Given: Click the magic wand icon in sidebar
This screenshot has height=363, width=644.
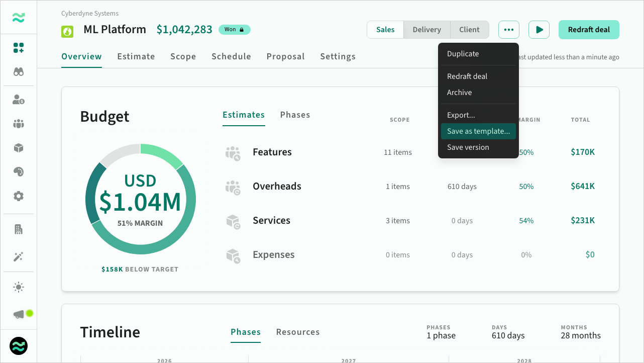Looking at the screenshot, I should point(19,257).
